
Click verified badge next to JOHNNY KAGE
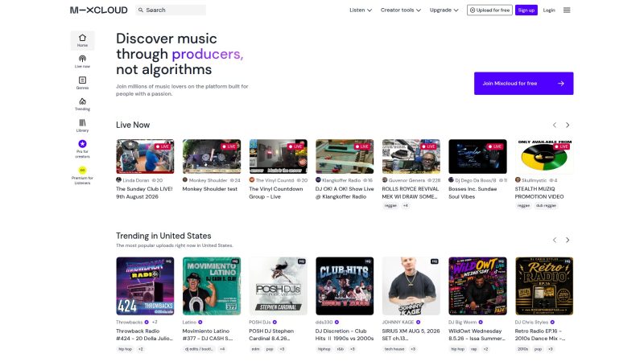coord(418,323)
